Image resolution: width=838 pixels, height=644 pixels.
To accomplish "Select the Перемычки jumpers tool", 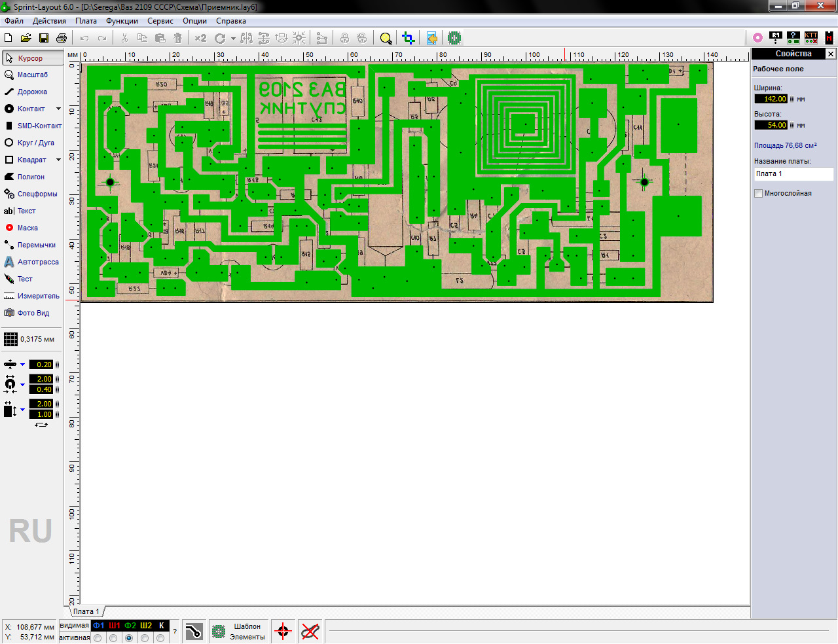I will 33,245.
